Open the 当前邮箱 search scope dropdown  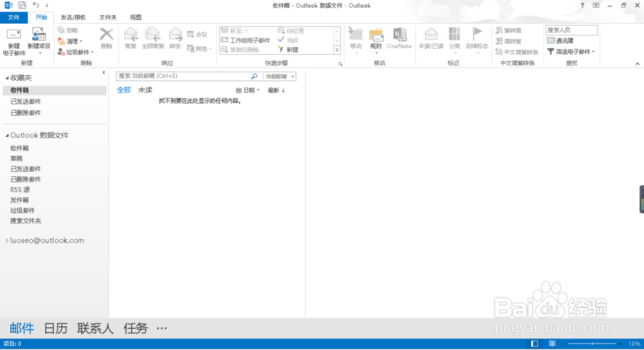[279, 77]
